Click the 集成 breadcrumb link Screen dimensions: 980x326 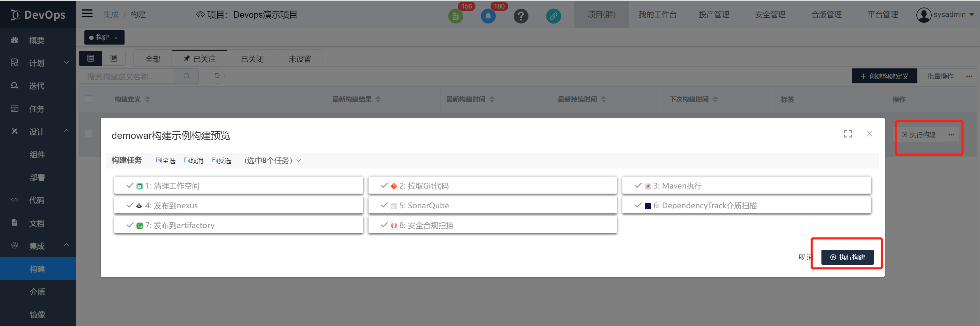point(111,14)
